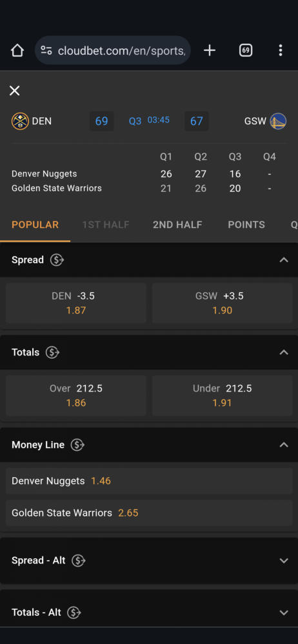298x644 pixels.
Task: Tap the cash-out icon next to Spread
Action: pos(57,260)
